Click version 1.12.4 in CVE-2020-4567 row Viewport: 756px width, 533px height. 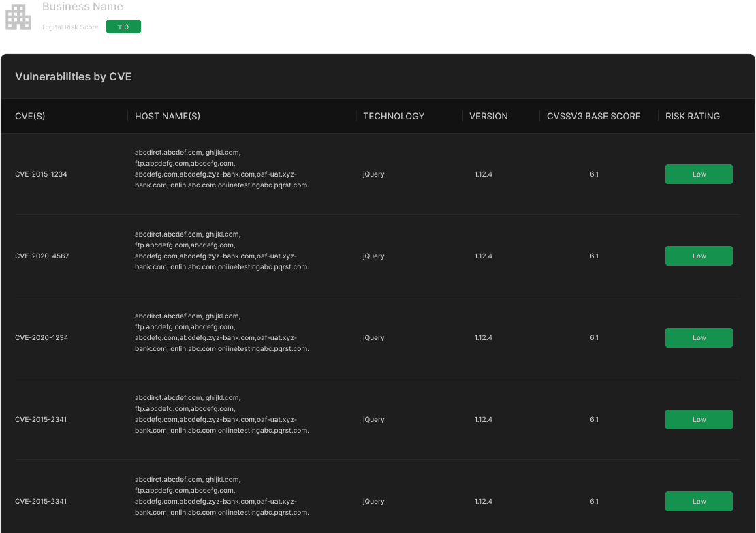click(483, 256)
